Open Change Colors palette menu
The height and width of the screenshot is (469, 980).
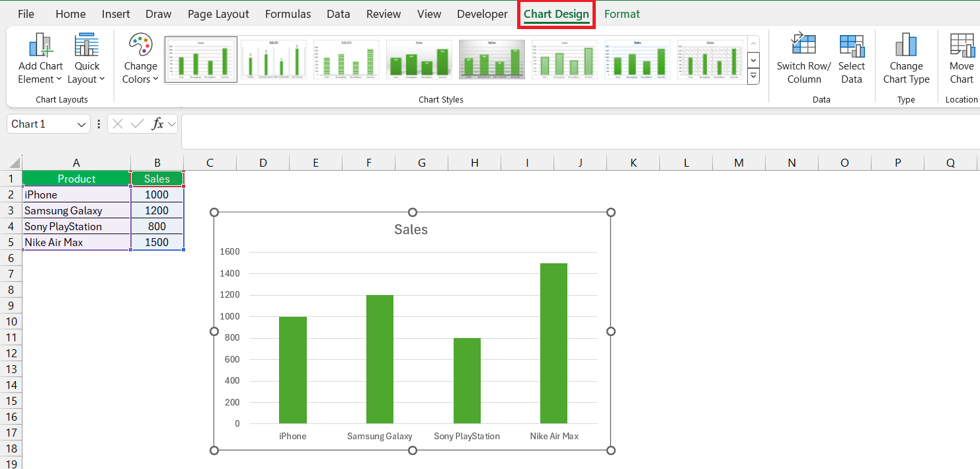(140, 60)
